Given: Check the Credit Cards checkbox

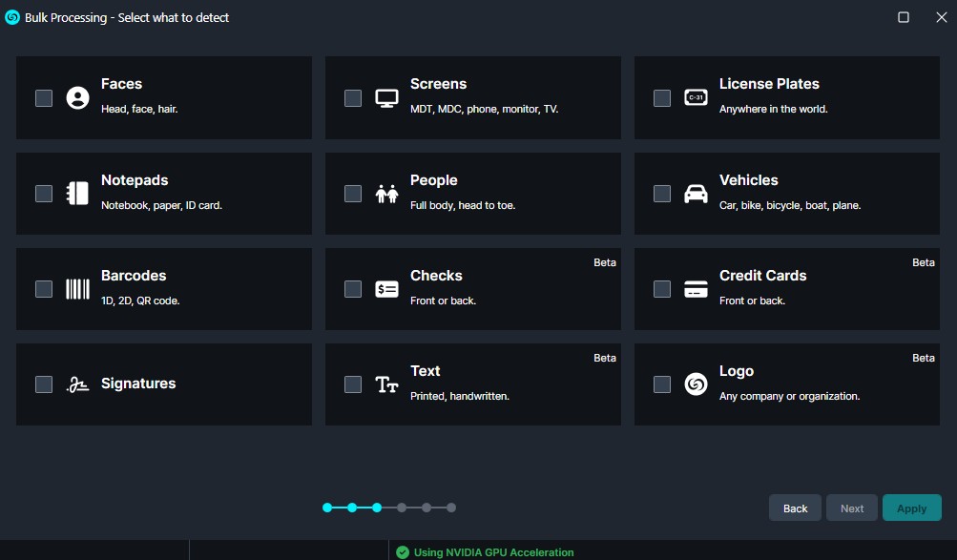Looking at the screenshot, I should click(662, 289).
